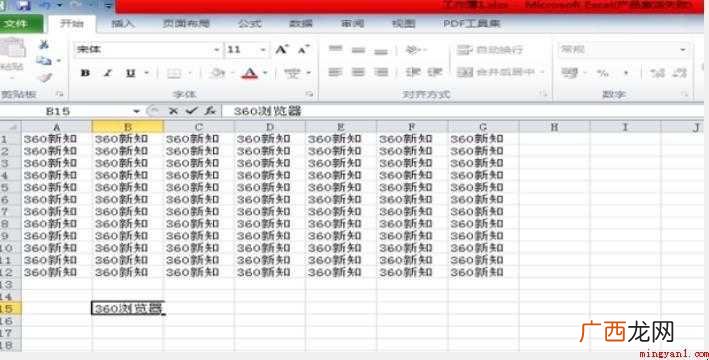709x360 pixels.
Task: Click the decrease indent icon
Action: coord(412,72)
